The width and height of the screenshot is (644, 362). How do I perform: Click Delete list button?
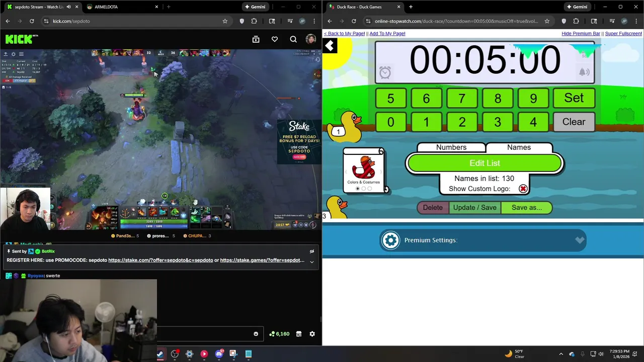(x=433, y=208)
